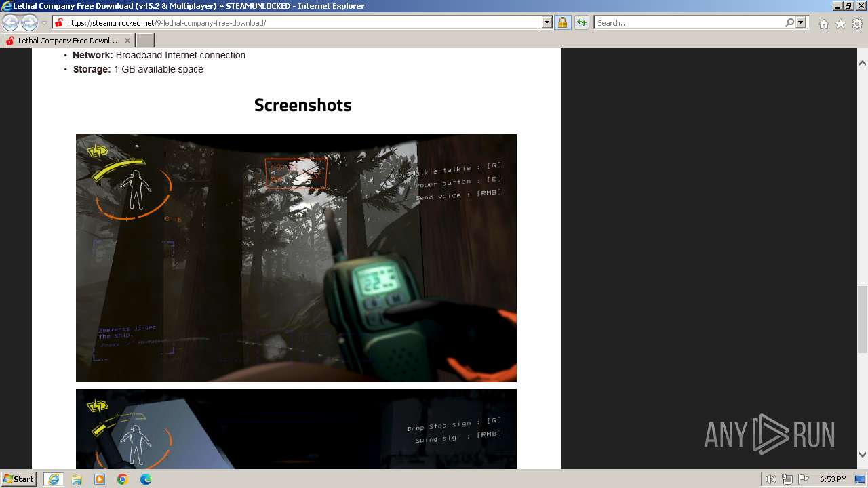Open the search provider dropdown arrow
Viewport: 868px width, 488px height.
tap(801, 22)
